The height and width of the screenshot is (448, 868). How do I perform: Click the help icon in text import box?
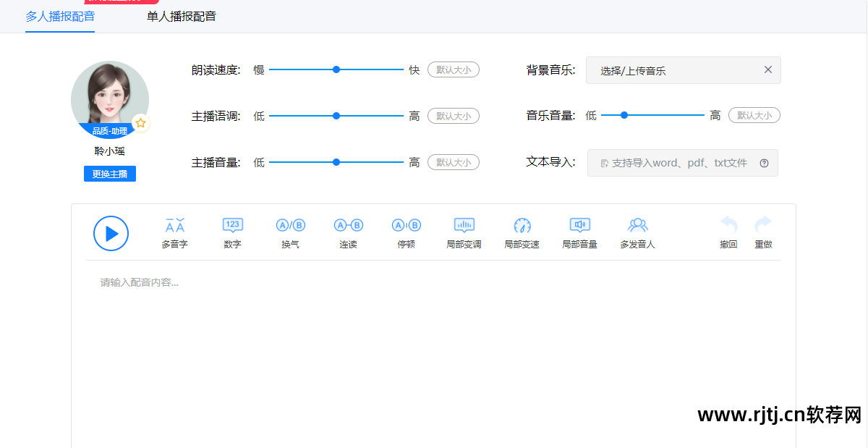[764, 163]
